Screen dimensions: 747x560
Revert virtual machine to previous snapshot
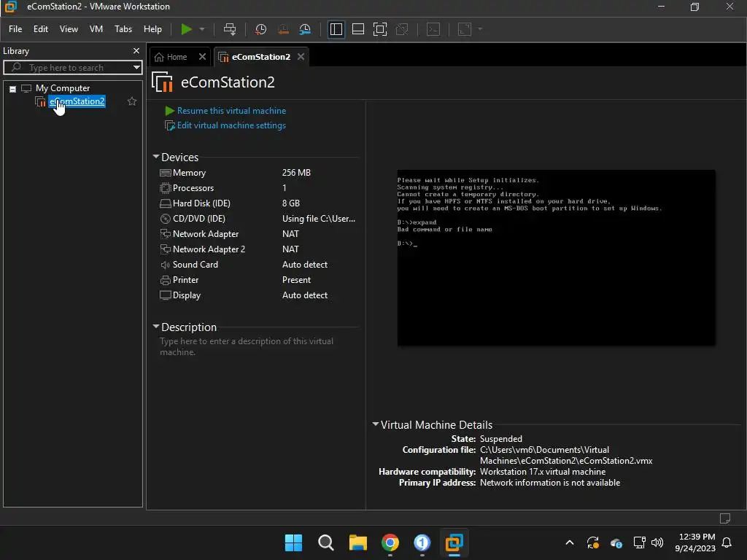click(283, 29)
